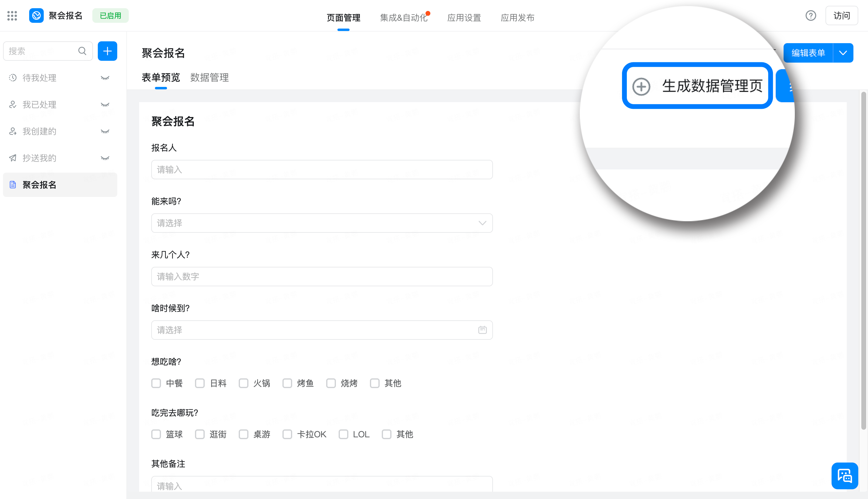Screen dimensions: 868x499
Task: Open the app grid launcher icon
Action: (12, 16)
